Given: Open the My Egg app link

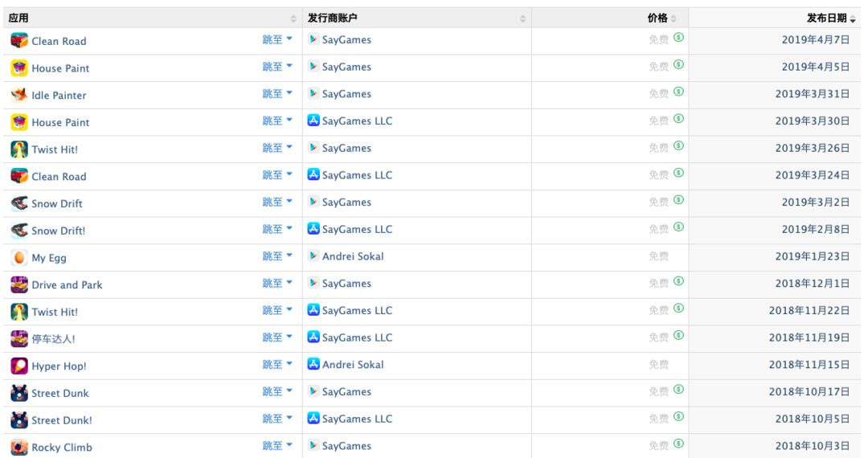Looking at the screenshot, I should (x=49, y=258).
